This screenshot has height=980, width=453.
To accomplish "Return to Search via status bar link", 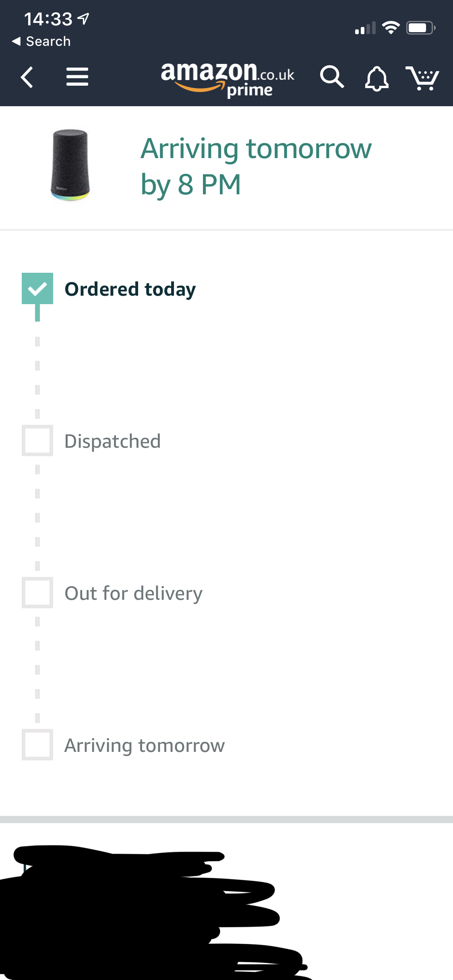I will point(41,41).
